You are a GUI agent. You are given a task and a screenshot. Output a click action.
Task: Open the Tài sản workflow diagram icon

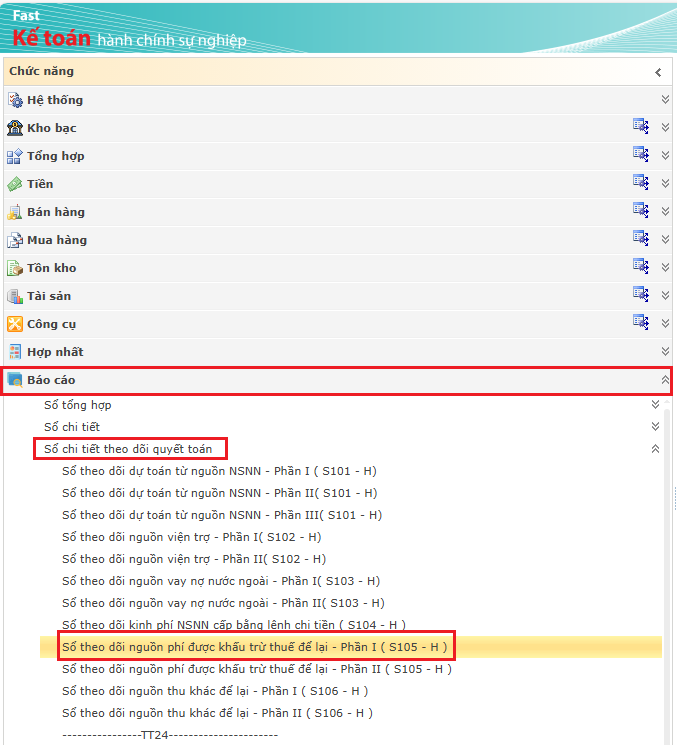point(641,295)
